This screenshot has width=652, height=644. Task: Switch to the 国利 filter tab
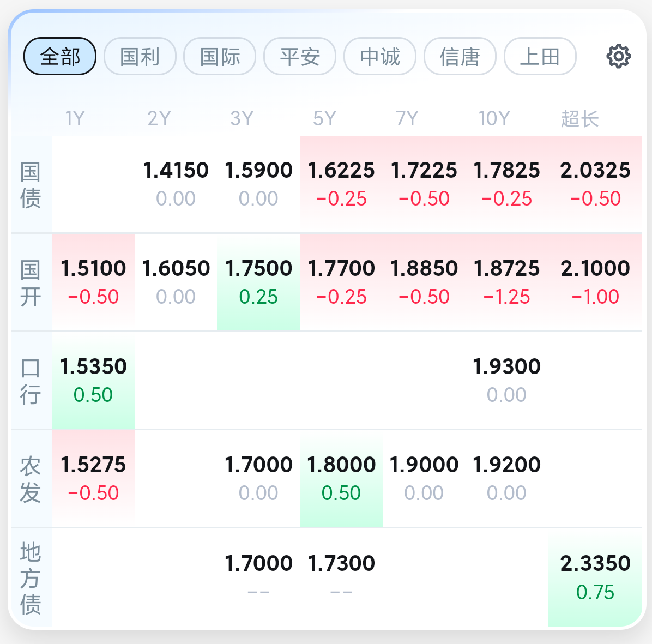(140, 56)
